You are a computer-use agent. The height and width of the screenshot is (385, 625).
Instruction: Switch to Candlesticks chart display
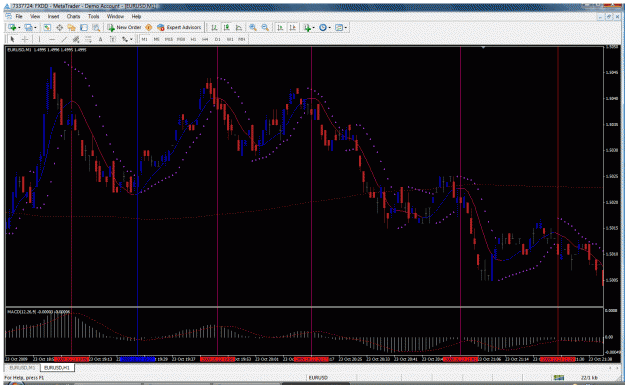(227, 27)
